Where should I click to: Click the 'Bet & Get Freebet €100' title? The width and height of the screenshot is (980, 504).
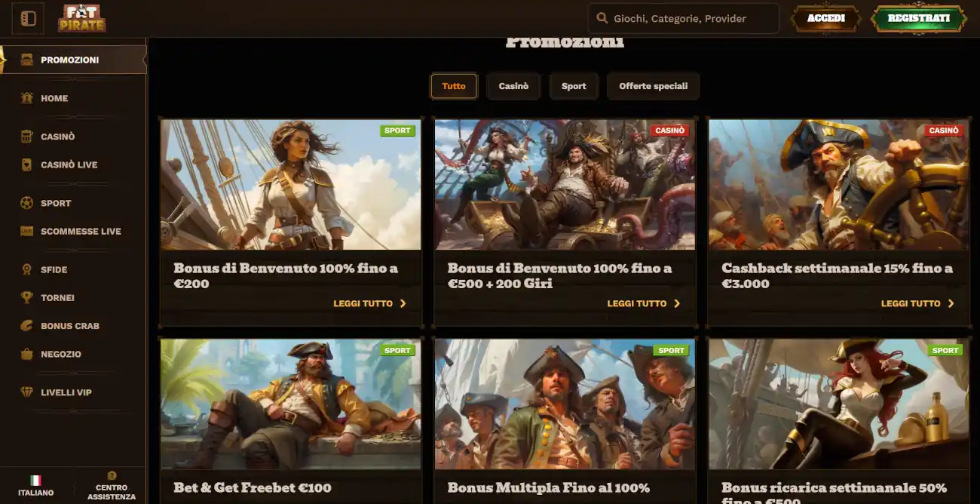[x=253, y=487]
